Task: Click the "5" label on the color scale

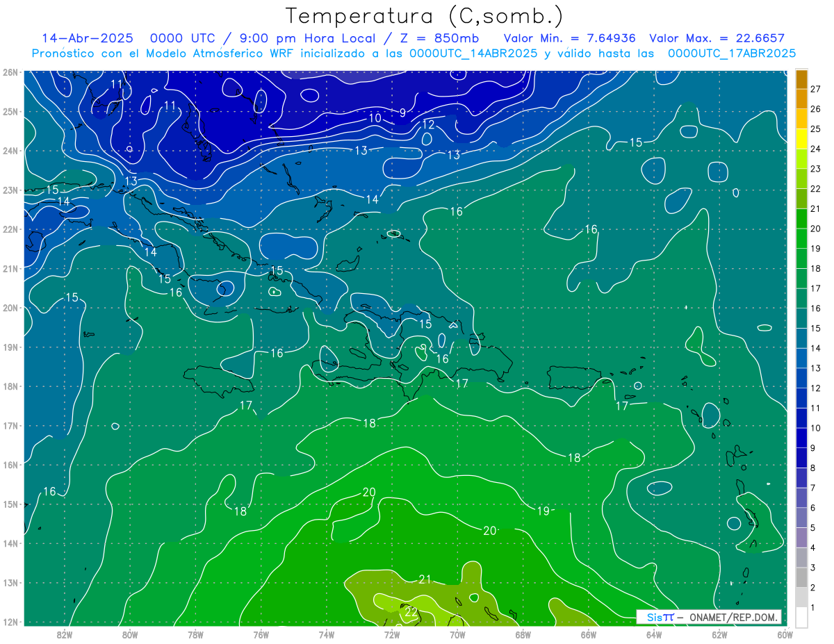Action: point(812,528)
